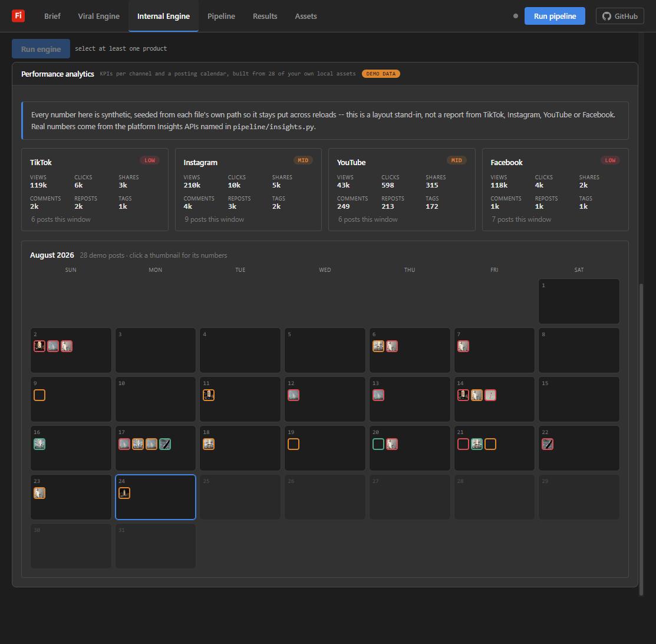Viewport: 656px width, 644px height.
Task: Open first post thumbnail on August 2
Action: (39, 346)
